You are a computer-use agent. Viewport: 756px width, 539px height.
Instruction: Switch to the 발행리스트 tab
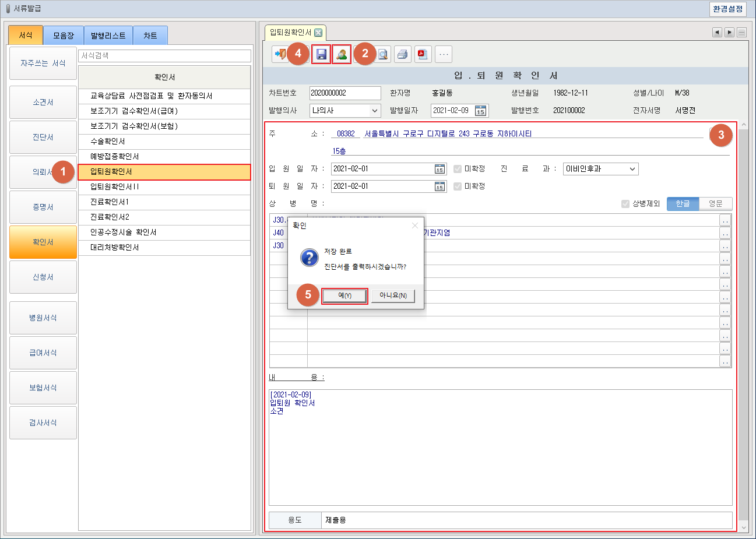pyautogui.click(x=108, y=36)
